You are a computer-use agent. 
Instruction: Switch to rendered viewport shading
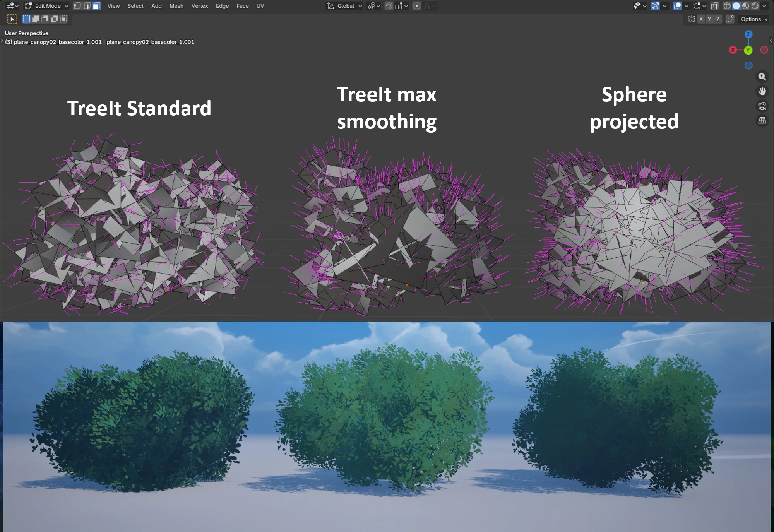tap(755, 6)
